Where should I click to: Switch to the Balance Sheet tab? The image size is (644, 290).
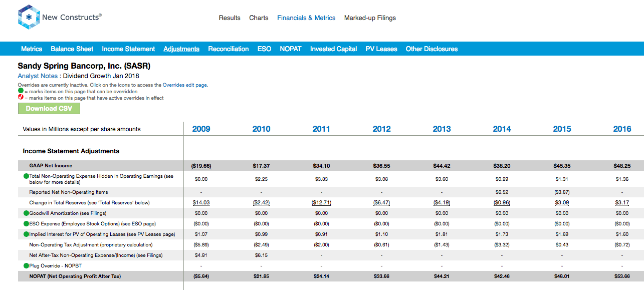tap(72, 49)
